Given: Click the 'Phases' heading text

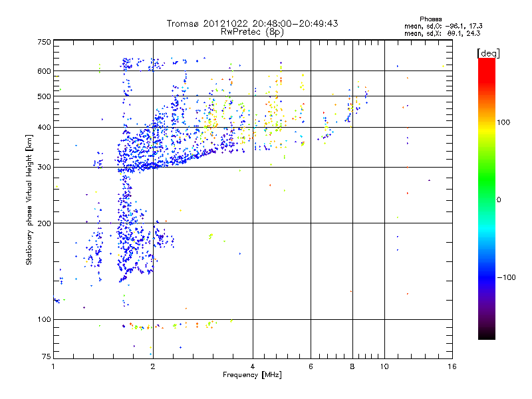Looking at the screenshot, I should [430, 19].
